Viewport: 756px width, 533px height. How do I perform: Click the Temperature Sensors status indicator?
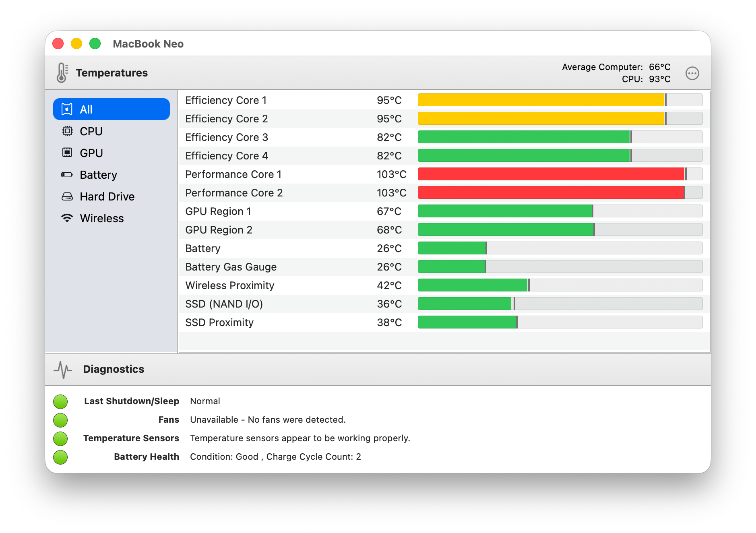click(60, 438)
